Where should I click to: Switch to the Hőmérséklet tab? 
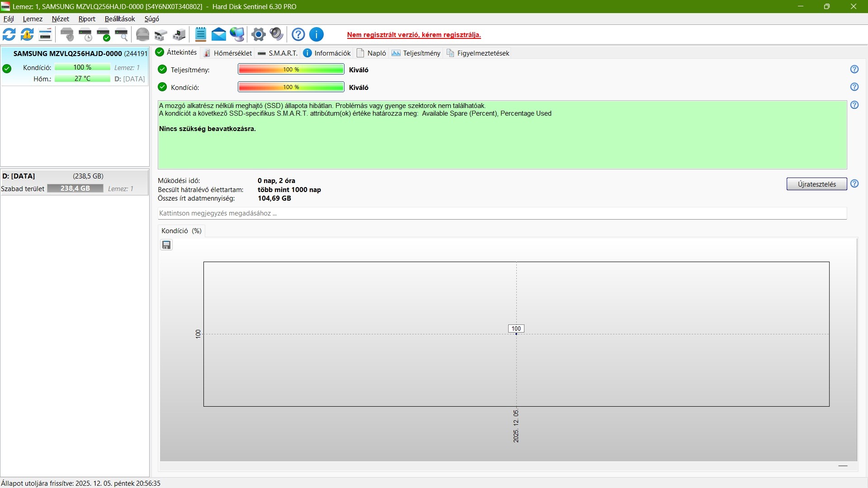227,53
